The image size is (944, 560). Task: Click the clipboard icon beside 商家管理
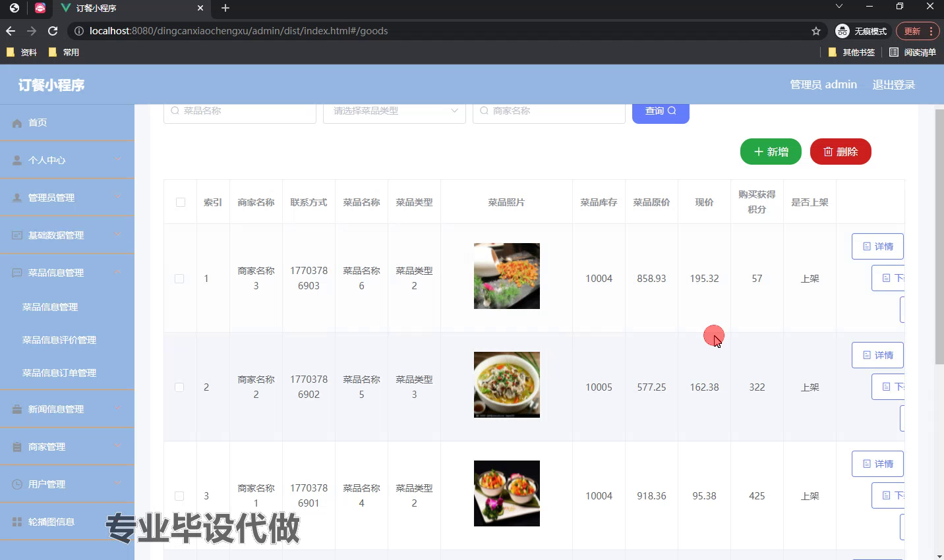pyautogui.click(x=17, y=447)
